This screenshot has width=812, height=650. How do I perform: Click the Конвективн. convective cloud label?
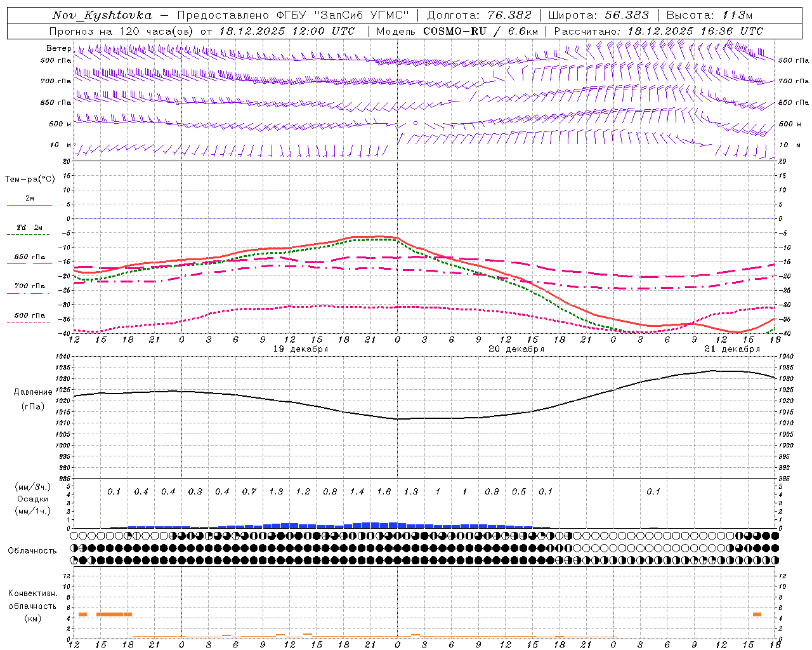pyautogui.click(x=32, y=594)
